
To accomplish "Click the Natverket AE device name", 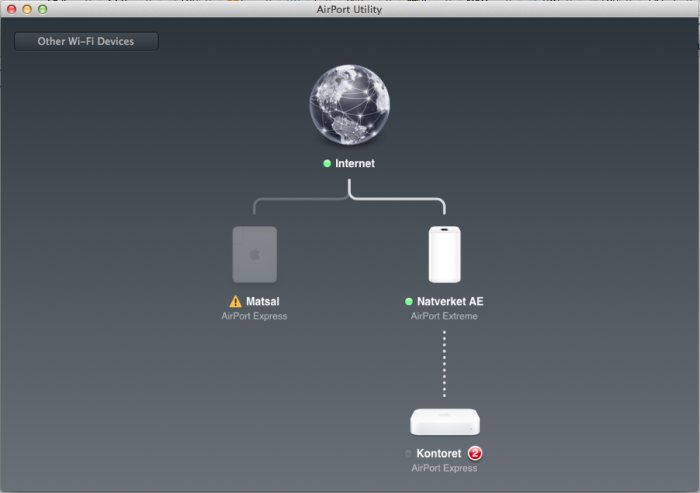I will (x=450, y=301).
